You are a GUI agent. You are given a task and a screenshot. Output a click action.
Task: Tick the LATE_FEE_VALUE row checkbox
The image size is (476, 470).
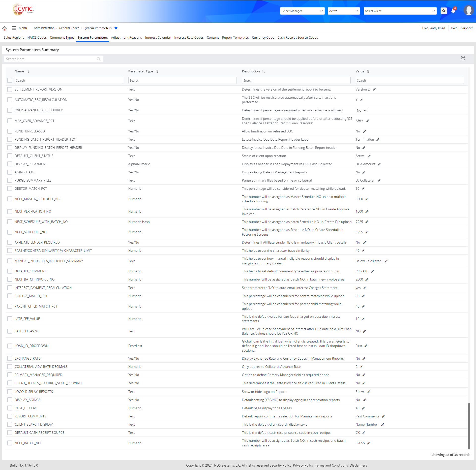tap(10, 319)
